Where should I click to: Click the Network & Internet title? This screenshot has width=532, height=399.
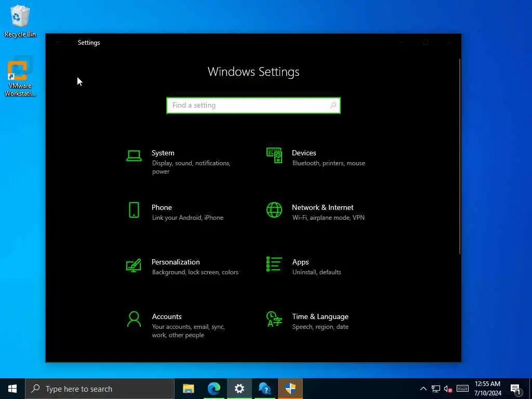323,207
